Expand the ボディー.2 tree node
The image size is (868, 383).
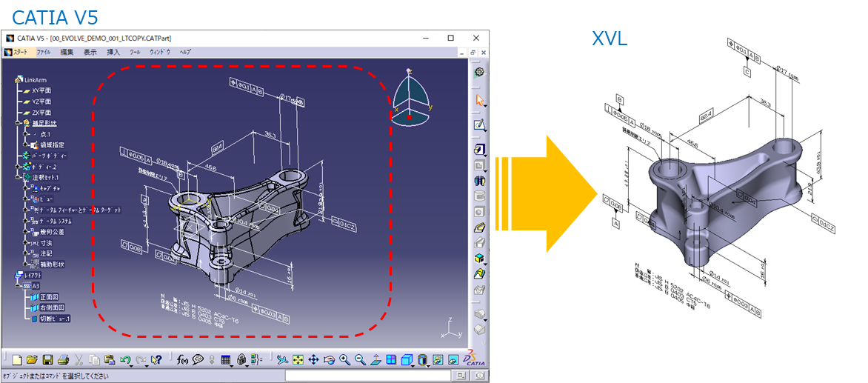coord(19,166)
